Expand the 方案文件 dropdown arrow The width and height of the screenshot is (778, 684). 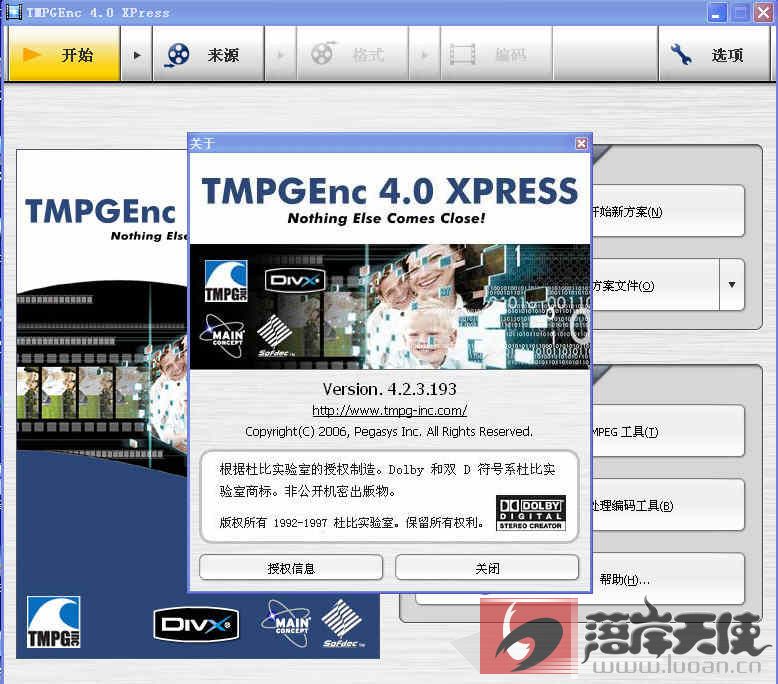tap(732, 285)
